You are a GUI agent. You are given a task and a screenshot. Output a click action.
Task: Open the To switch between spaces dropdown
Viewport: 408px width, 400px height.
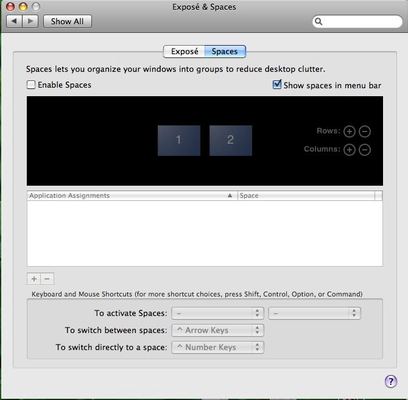pos(218,330)
